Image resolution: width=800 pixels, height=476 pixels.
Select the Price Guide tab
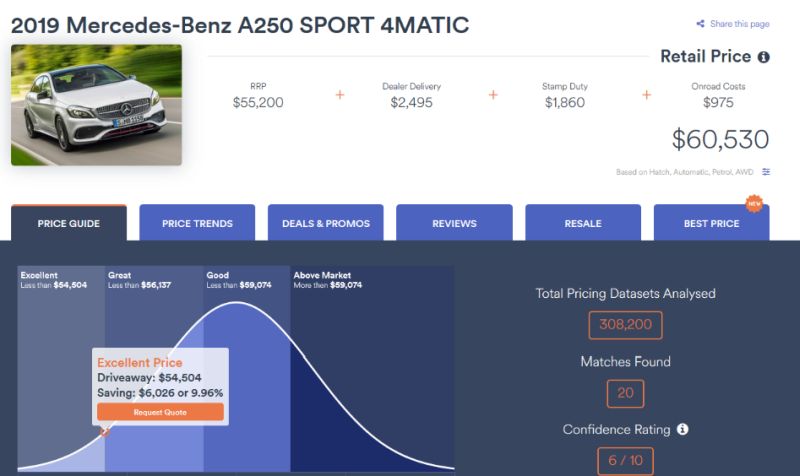click(69, 222)
